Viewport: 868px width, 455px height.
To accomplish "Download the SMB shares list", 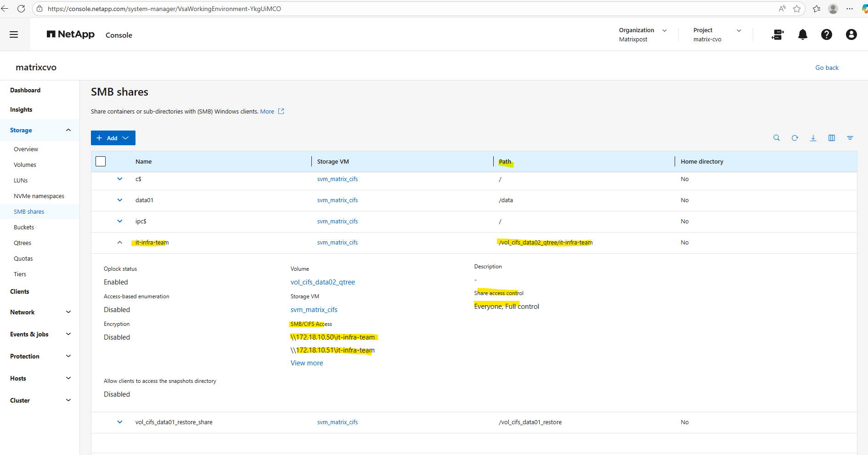I will point(813,138).
